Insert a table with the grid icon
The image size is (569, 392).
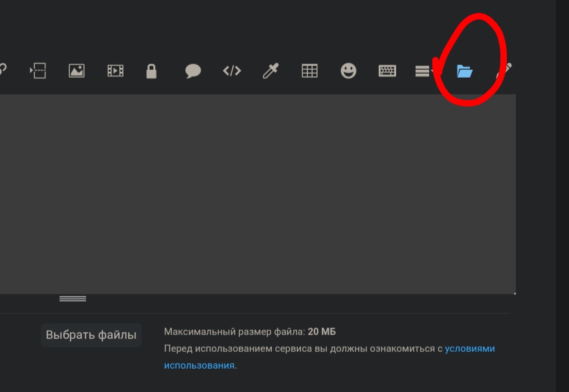(x=309, y=71)
